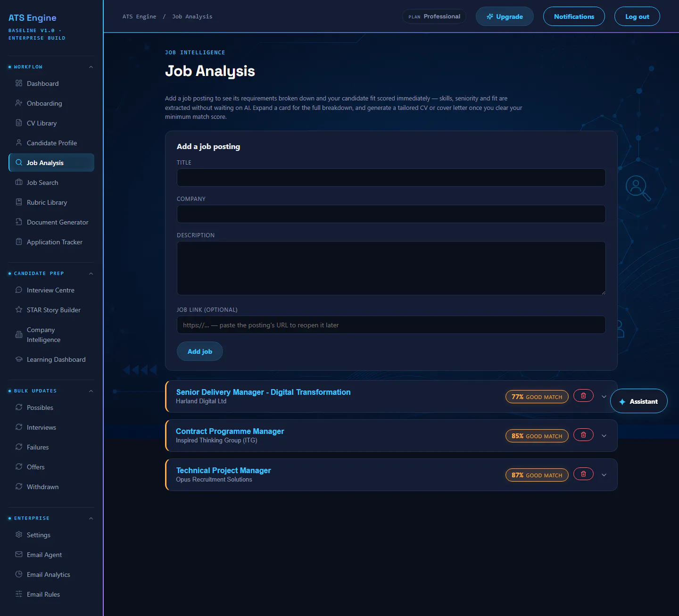Click the Harland Digital Ltd company name
Viewport: 679px width, 616px height.
pyautogui.click(x=201, y=401)
